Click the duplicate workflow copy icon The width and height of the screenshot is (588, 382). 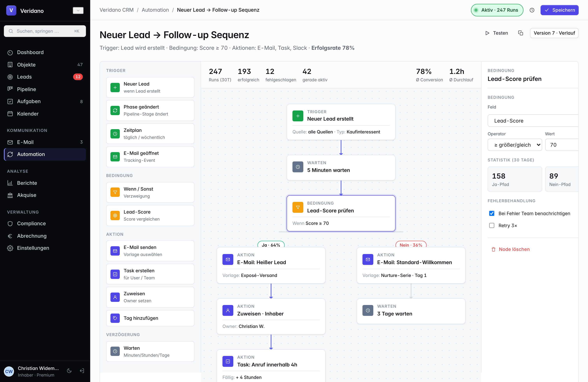[520, 33]
